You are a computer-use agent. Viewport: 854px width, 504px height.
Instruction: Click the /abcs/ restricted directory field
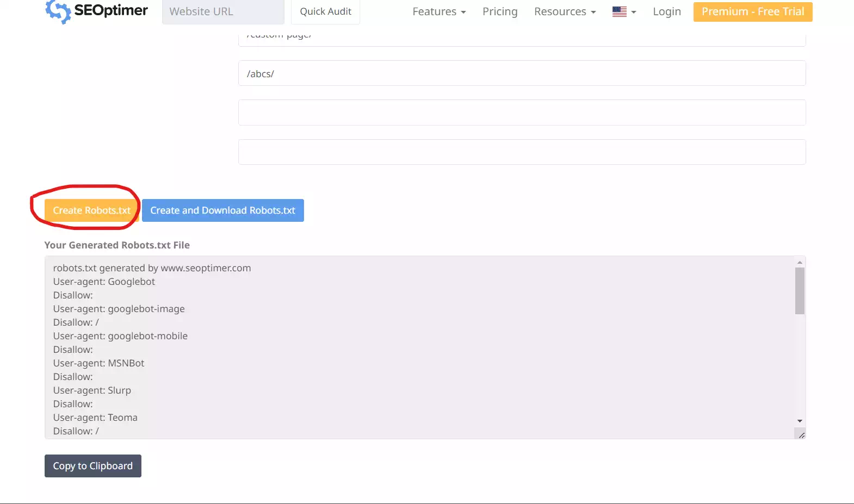(x=522, y=73)
